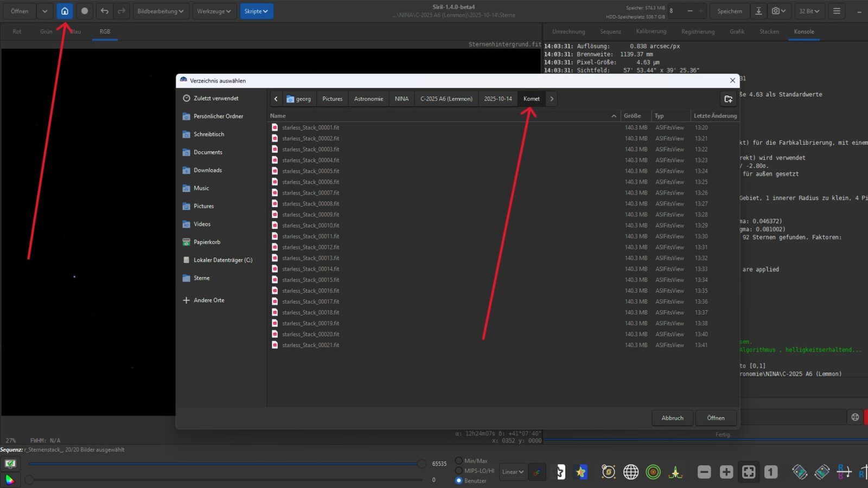Select the Benutzer radio option

[x=459, y=480]
